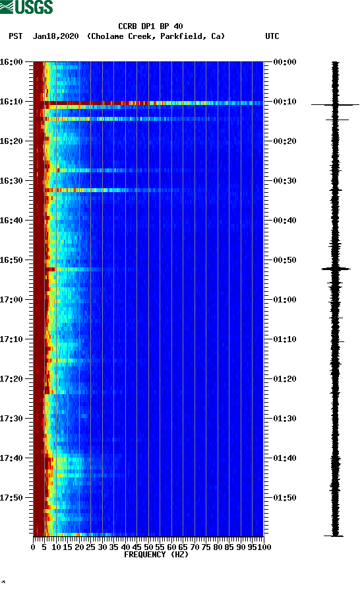Click the '17:50' PST time label

pos(11,498)
